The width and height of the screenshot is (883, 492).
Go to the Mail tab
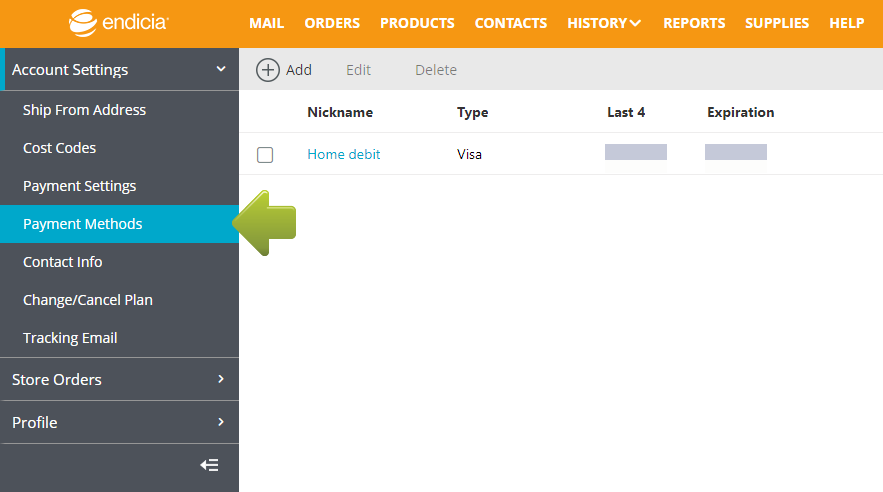coord(266,23)
